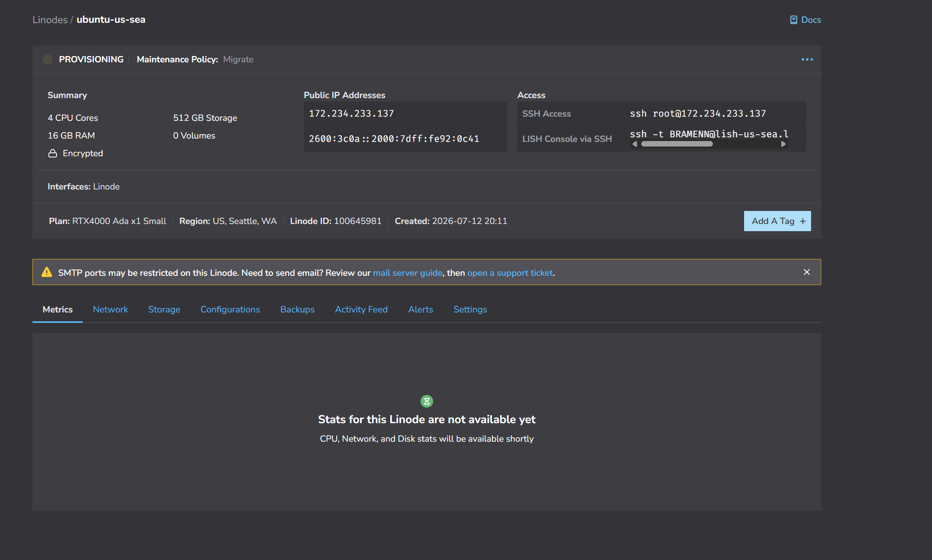
Task: Click the LISH command scroll-left arrow
Action: click(635, 144)
